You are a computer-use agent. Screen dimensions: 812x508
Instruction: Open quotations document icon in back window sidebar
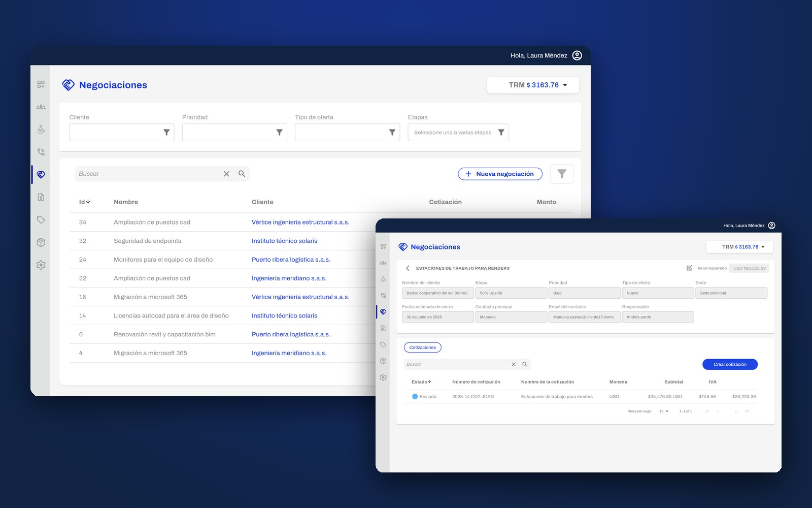[41, 197]
